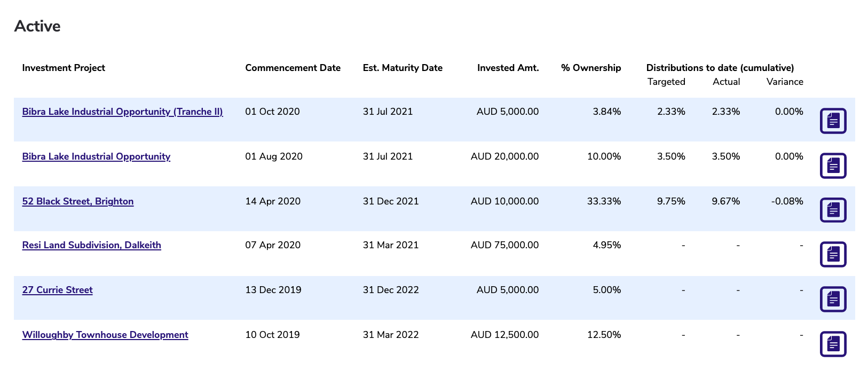Select the 5.00% ownership value
The image size is (868, 378).
(x=607, y=290)
